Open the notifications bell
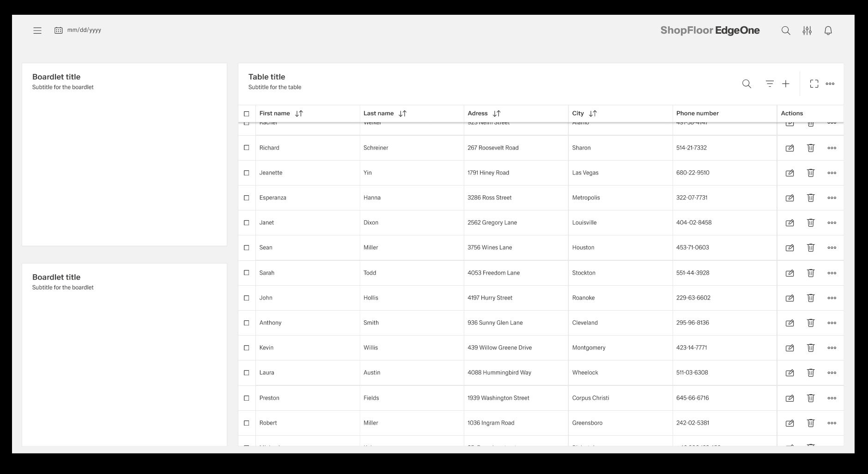Screen dimensions: 868x474 coord(828,30)
